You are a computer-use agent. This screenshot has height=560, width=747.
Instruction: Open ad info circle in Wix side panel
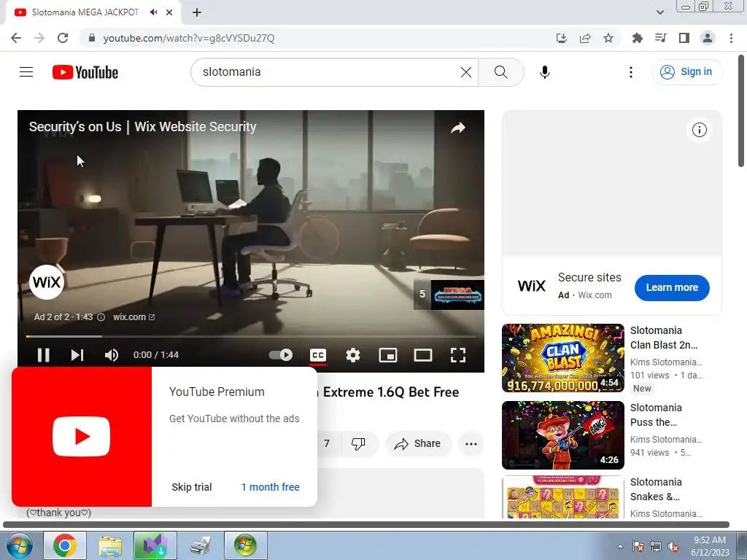click(699, 130)
